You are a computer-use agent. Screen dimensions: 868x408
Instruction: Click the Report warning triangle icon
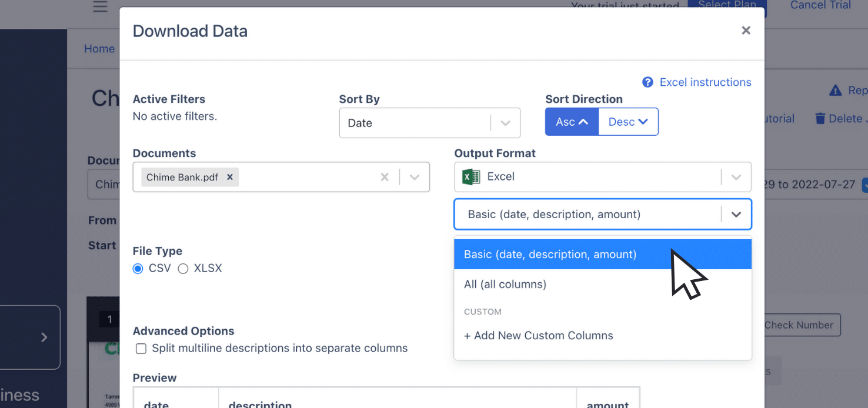click(x=836, y=90)
